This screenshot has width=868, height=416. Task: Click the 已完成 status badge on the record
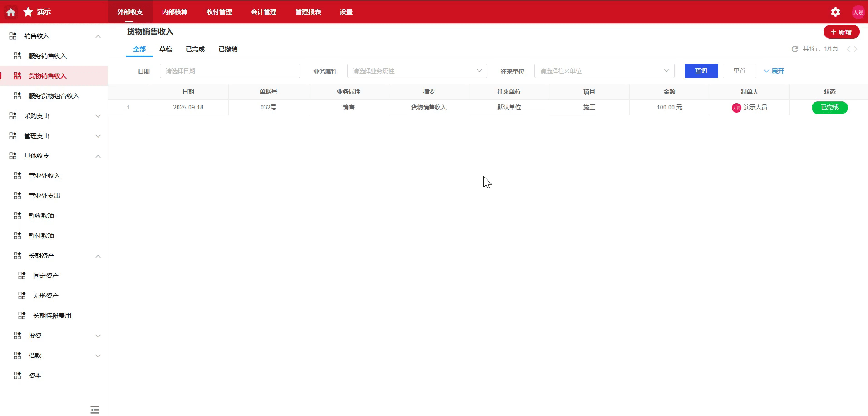point(829,107)
